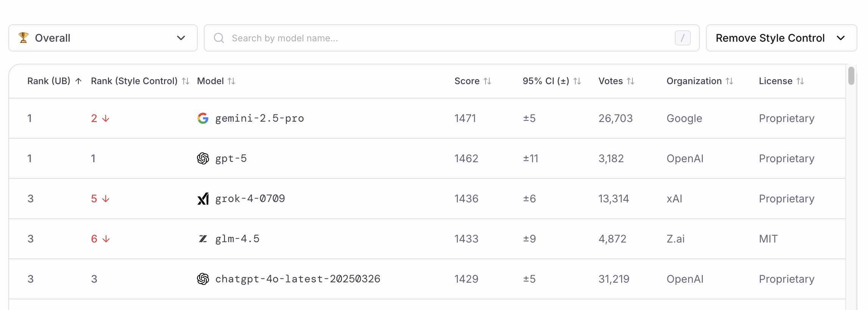Open the grok-4-0709 model entry

(250, 199)
